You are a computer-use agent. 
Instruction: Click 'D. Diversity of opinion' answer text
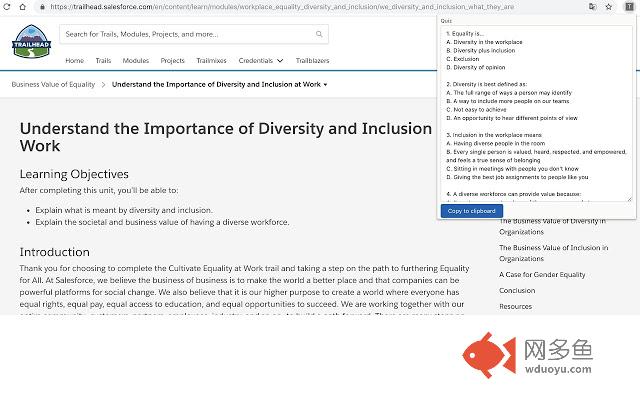(x=476, y=67)
